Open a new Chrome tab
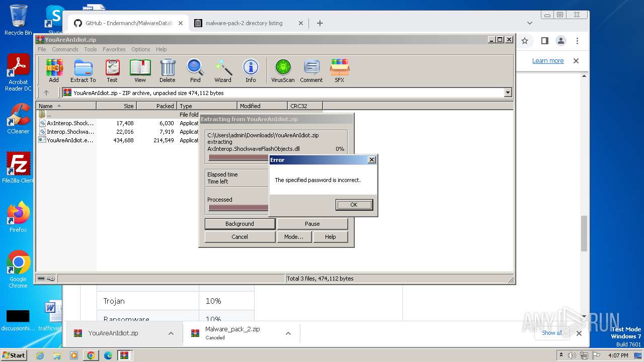 coord(319,23)
